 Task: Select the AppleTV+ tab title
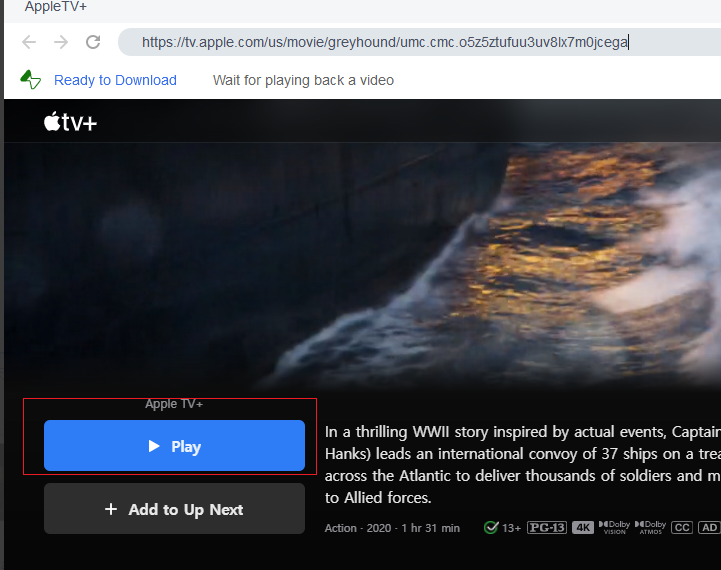56,6
